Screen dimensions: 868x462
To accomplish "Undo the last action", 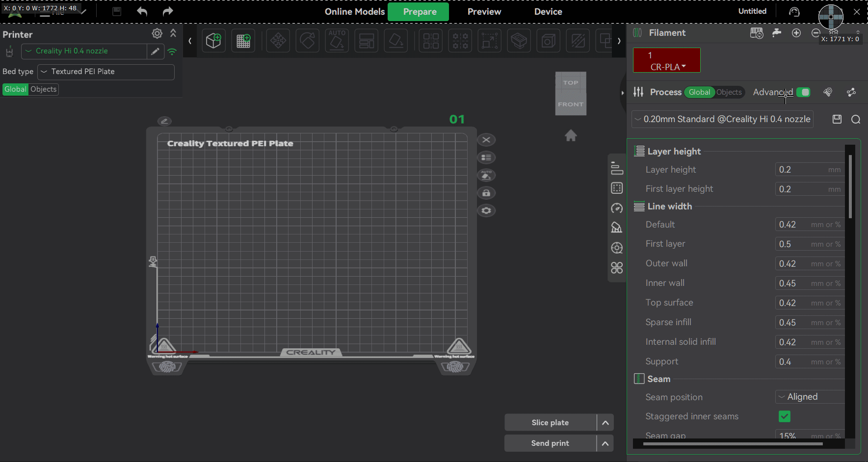I will (142, 11).
